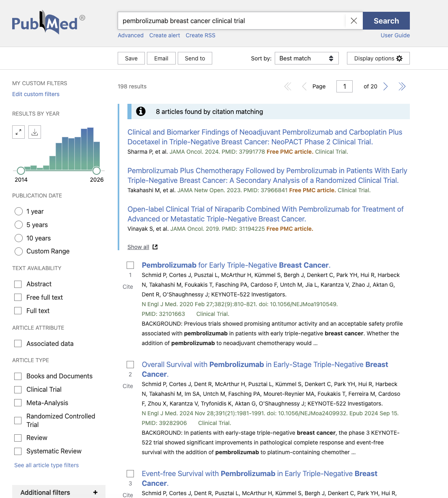Open Event-free Survival with Pembrolizumab article
The height and width of the screenshot is (498, 448).
coord(260,479)
